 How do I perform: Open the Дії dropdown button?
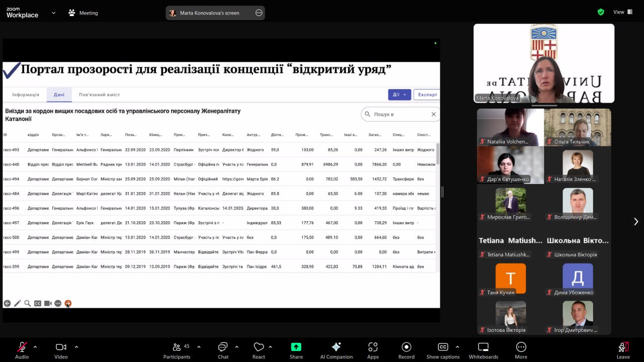[x=399, y=95]
